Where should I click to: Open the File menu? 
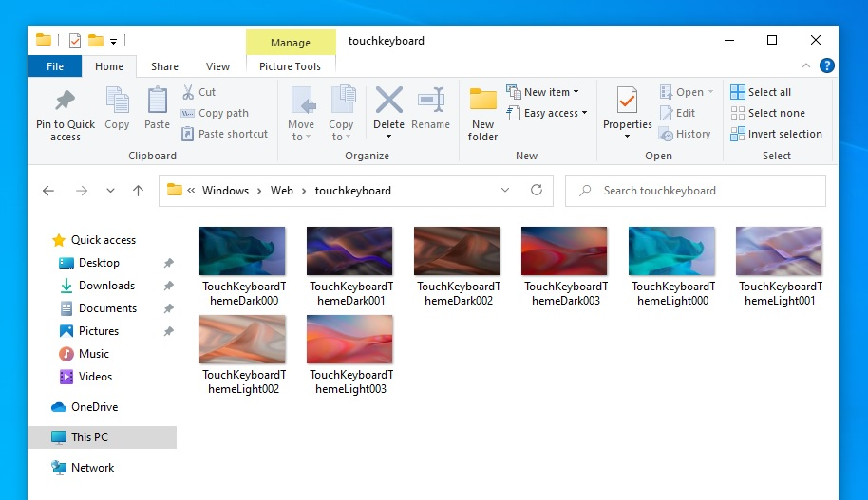pos(54,66)
